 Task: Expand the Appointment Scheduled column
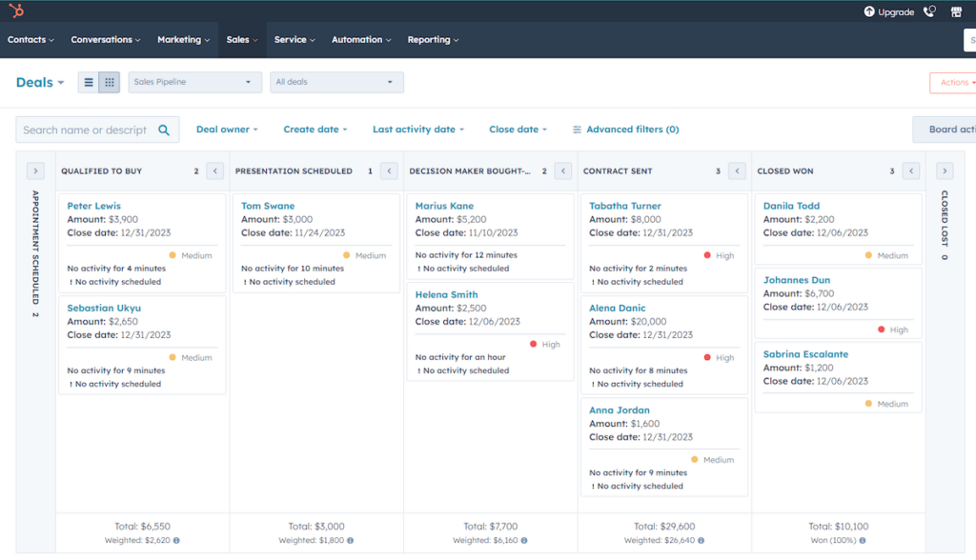(x=35, y=170)
